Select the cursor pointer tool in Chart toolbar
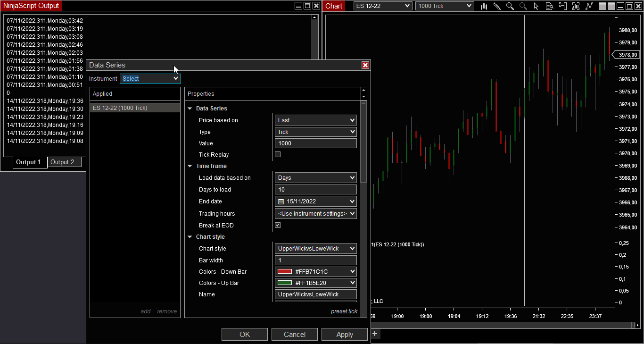Image resolution: width=644 pixels, height=344 pixels. [537, 6]
